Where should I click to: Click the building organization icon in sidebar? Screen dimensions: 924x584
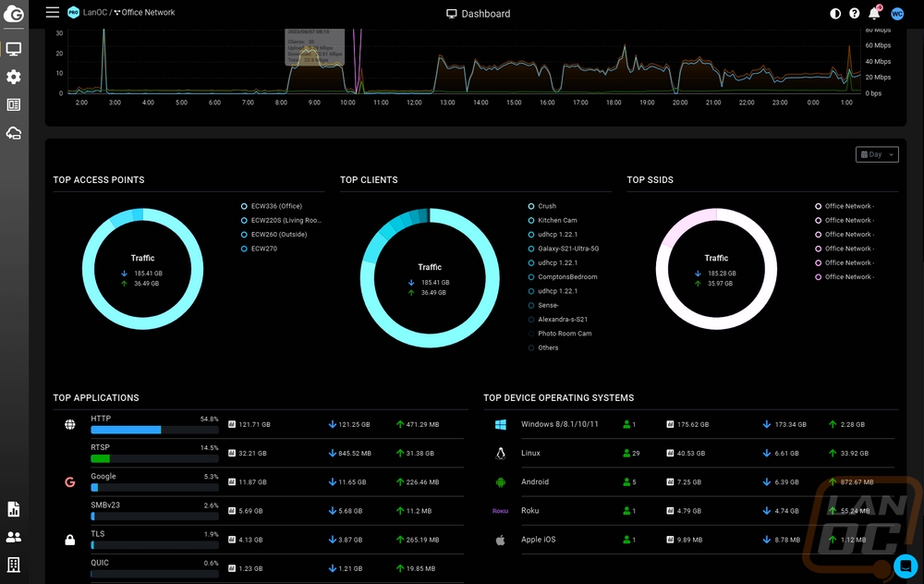[14, 565]
